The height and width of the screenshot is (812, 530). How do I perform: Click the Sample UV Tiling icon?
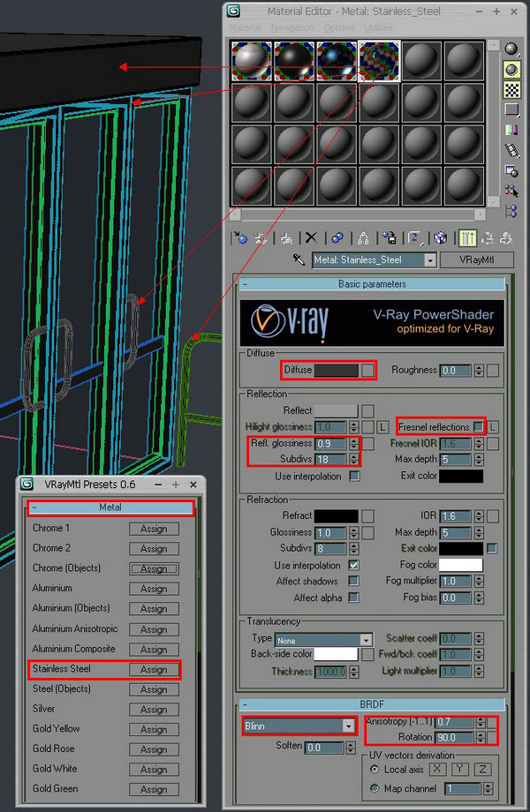[x=511, y=109]
